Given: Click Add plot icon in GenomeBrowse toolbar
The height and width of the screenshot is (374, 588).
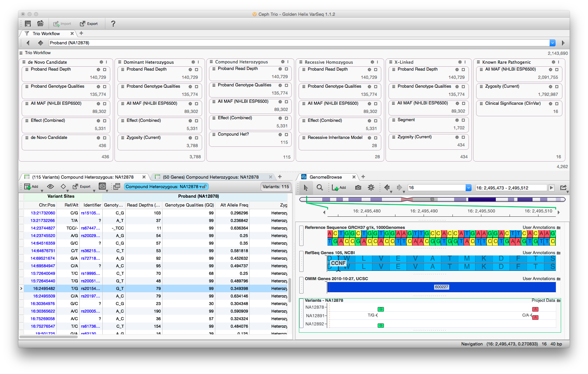Looking at the screenshot, I should 339,187.
